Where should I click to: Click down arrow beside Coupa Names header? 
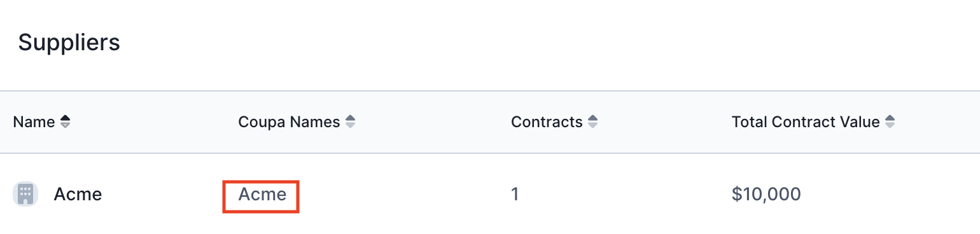click(x=350, y=125)
